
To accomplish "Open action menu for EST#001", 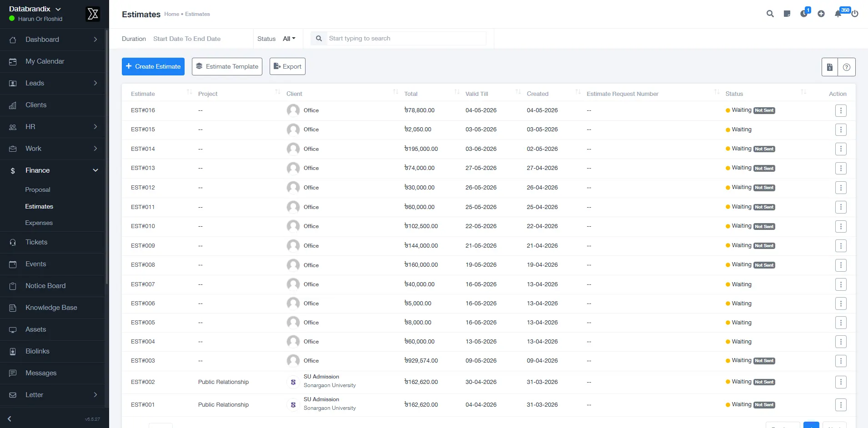I will pos(841,405).
